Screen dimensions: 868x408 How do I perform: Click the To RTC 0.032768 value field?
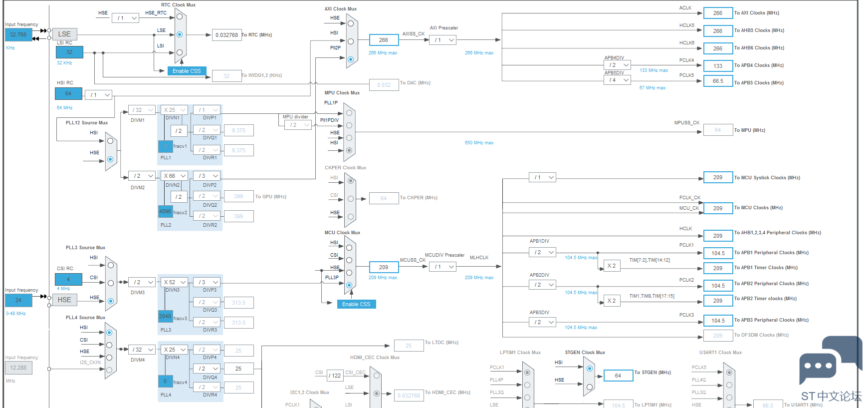tap(226, 35)
